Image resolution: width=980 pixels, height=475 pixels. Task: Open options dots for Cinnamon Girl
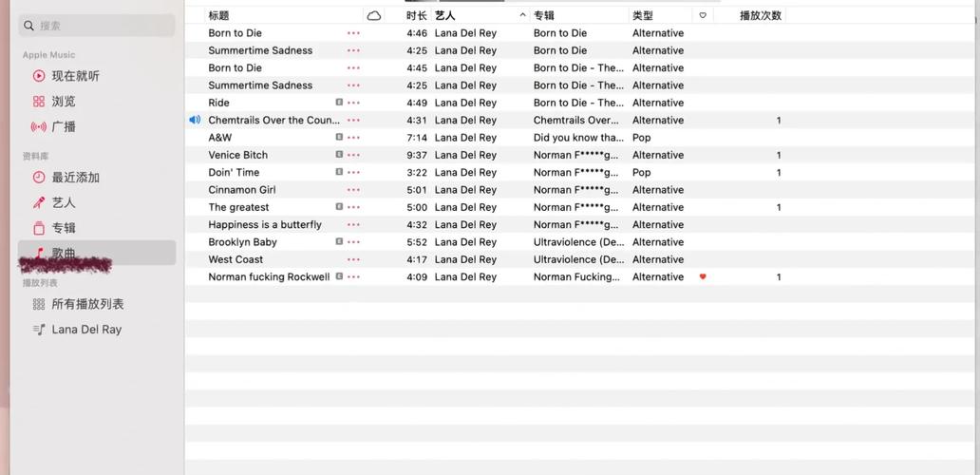354,191
